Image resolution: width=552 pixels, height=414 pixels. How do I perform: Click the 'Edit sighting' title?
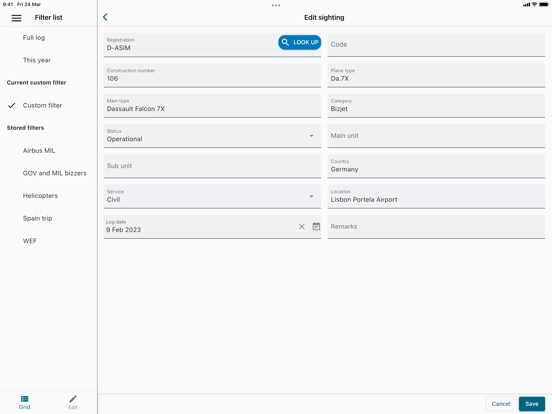click(x=324, y=18)
